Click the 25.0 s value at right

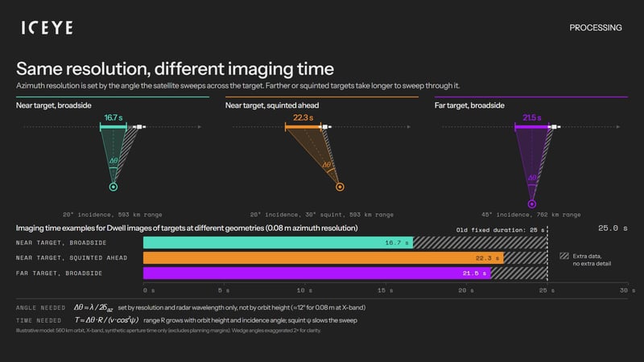click(x=613, y=228)
